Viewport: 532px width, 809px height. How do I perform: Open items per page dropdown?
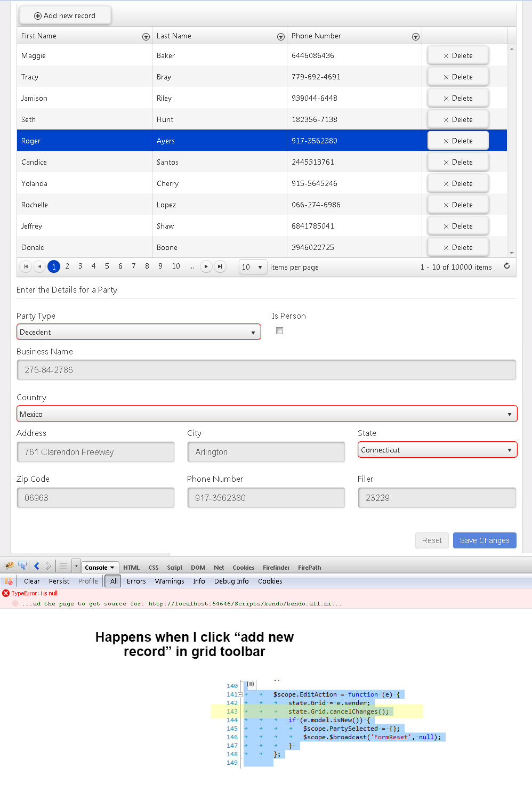tap(253, 267)
